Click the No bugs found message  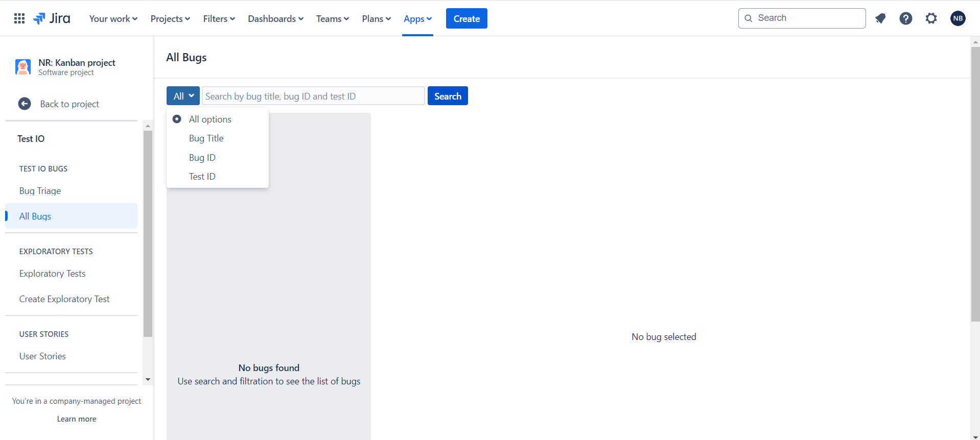(269, 368)
